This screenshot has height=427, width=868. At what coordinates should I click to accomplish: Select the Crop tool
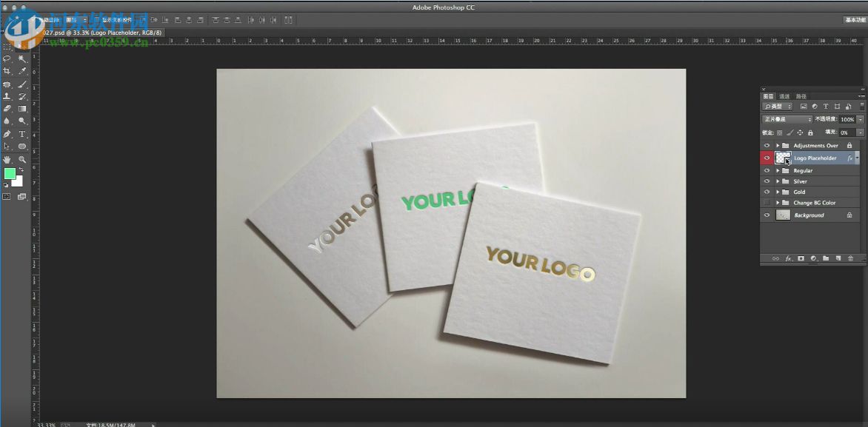[7, 71]
